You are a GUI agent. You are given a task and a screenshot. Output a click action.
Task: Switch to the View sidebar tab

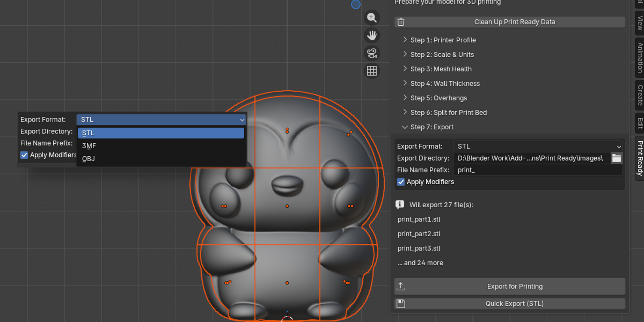pos(640,23)
